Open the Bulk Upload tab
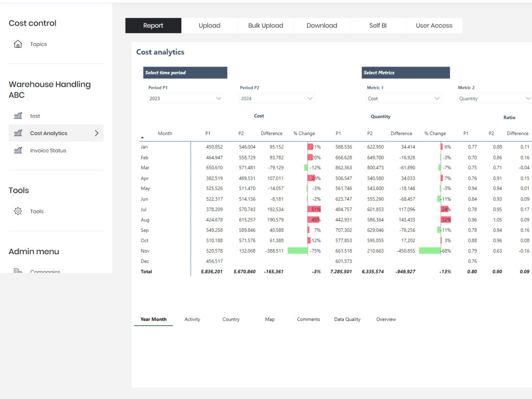The height and width of the screenshot is (399, 532). (x=265, y=26)
